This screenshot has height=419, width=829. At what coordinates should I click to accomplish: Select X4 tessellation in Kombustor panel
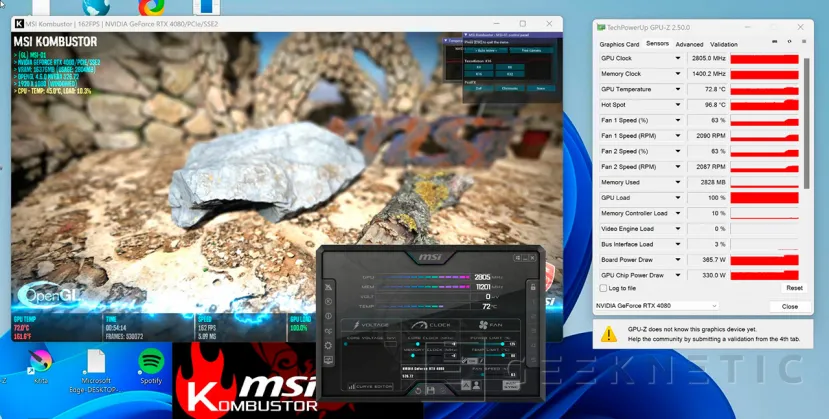coord(478,67)
